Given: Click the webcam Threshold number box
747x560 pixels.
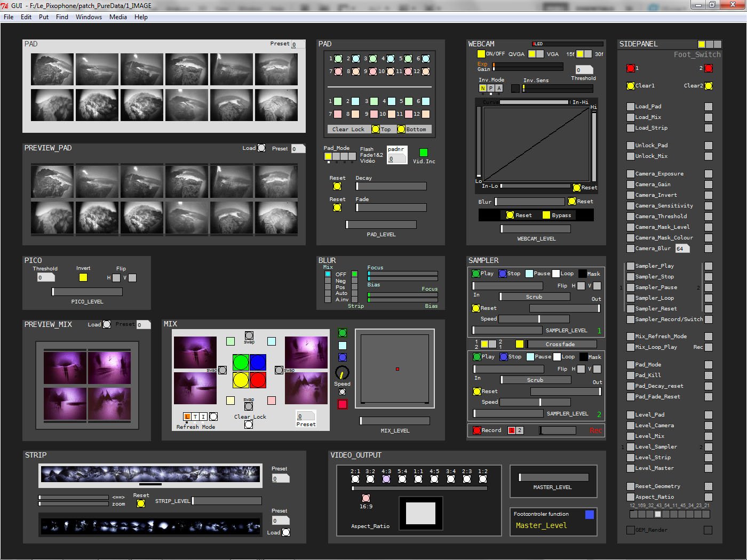Looking at the screenshot, I should [x=584, y=70].
